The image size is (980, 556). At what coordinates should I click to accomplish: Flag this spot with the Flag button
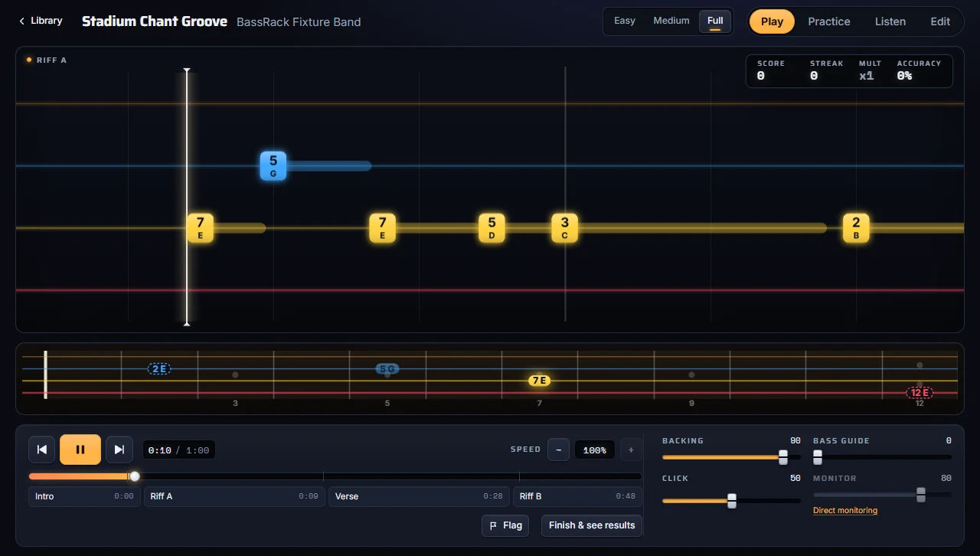[505, 525]
